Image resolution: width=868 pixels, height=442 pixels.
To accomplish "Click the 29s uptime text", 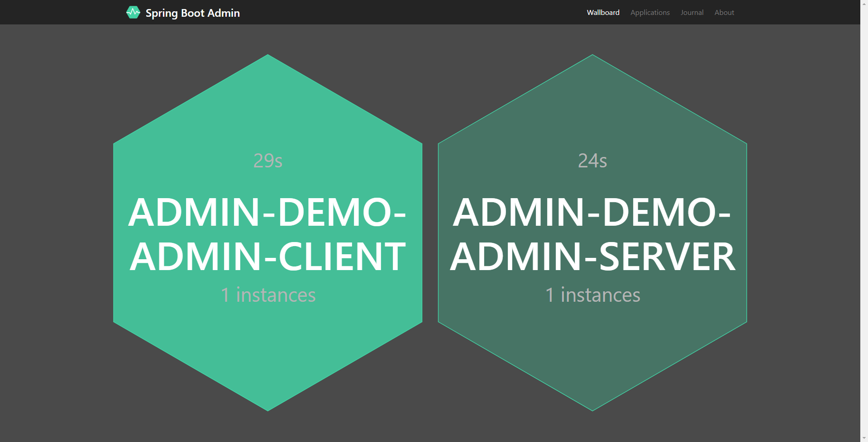I will coord(268,161).
